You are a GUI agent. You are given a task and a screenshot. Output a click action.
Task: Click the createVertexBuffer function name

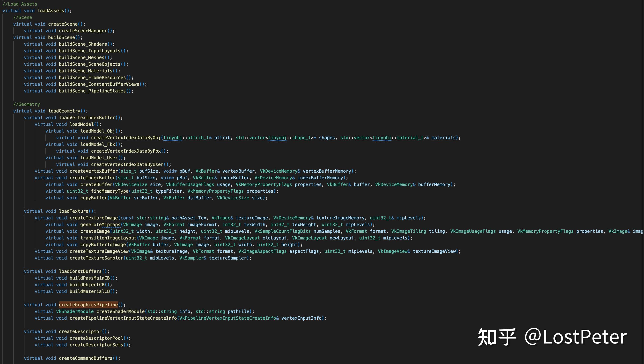(x=94, y=171)
